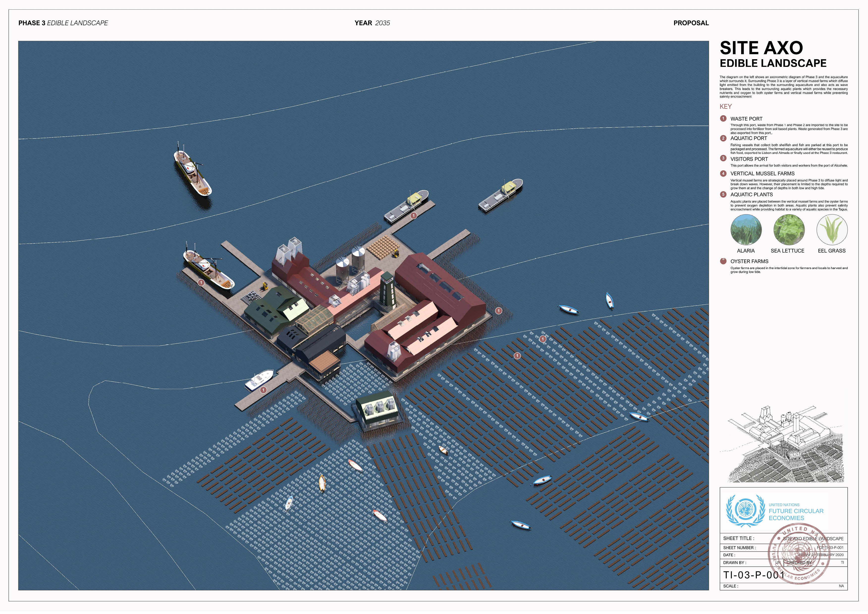868x614 pixels.
Task: Click the TI-03-P-001 sheet code
Action: pos(754,575)
